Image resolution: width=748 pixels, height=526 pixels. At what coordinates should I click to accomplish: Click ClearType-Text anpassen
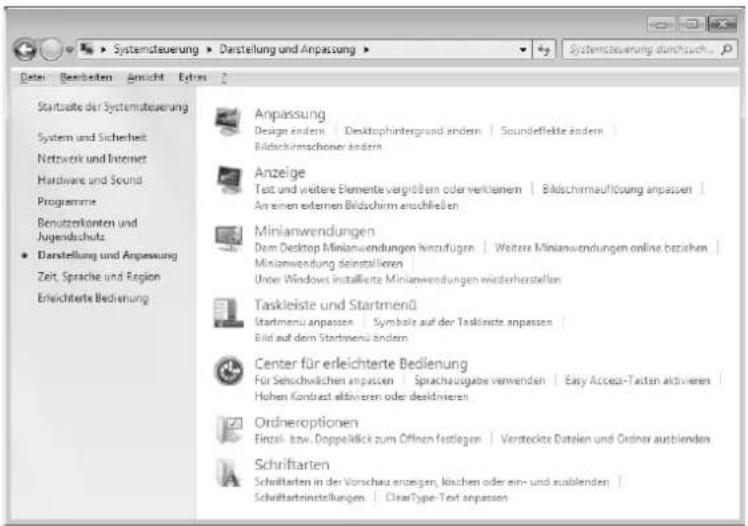point(447,498)
